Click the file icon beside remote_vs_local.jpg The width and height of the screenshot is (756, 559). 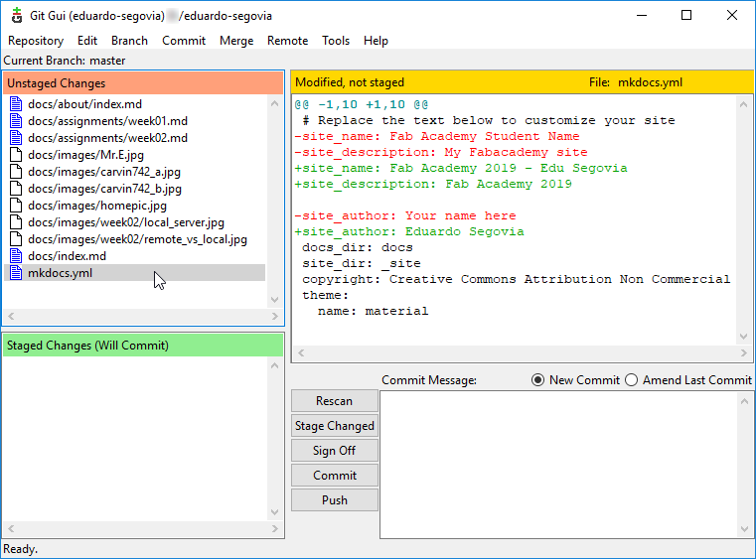click(x=16, y=238)
